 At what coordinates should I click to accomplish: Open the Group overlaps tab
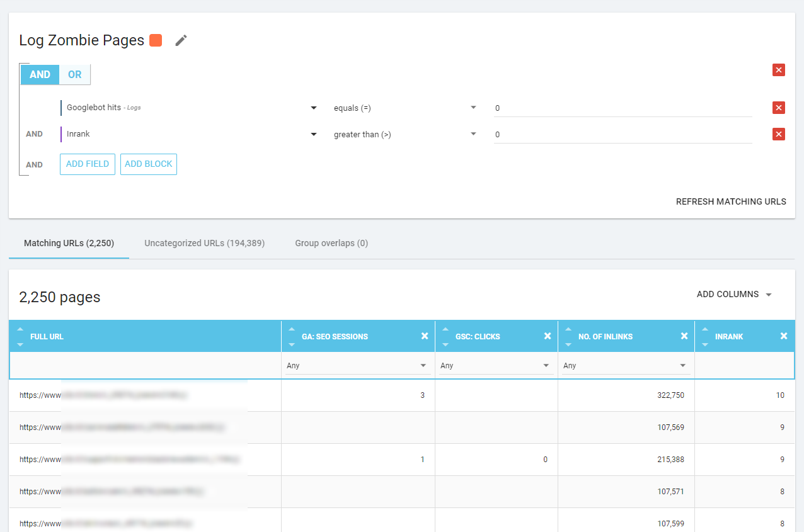pos(331,243)
